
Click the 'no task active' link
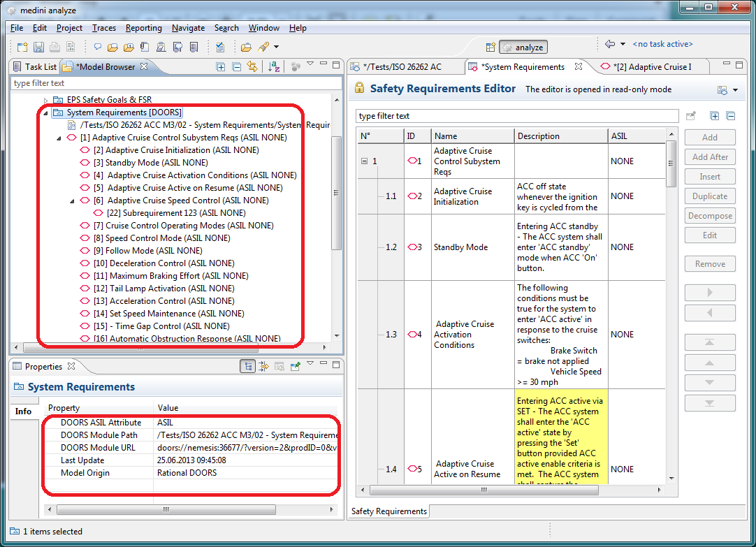662,44
